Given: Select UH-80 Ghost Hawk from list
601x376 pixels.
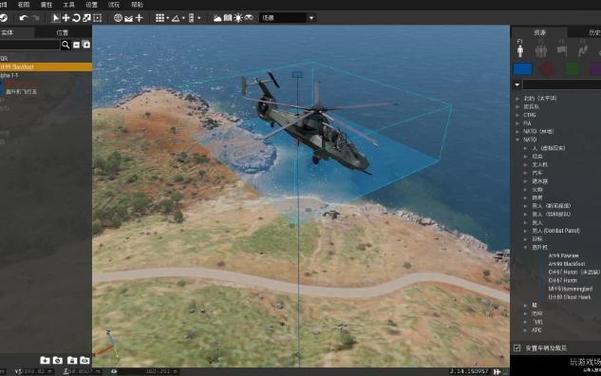Looking at the screenshot, I should (570, 297).
